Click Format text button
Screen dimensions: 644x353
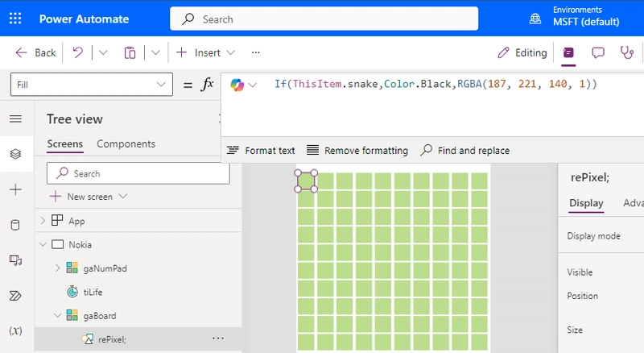tap(261, 151)
